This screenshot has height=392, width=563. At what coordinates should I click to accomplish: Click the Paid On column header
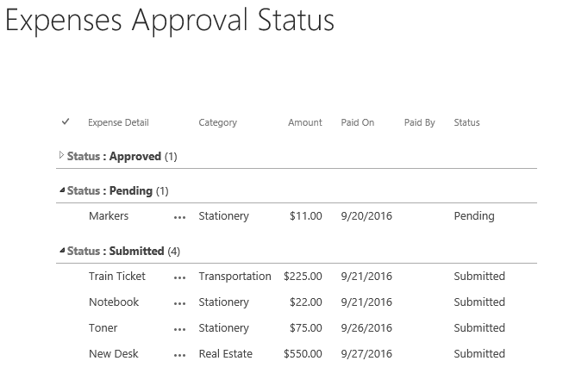pyautogui.click(x=357, y=122)
